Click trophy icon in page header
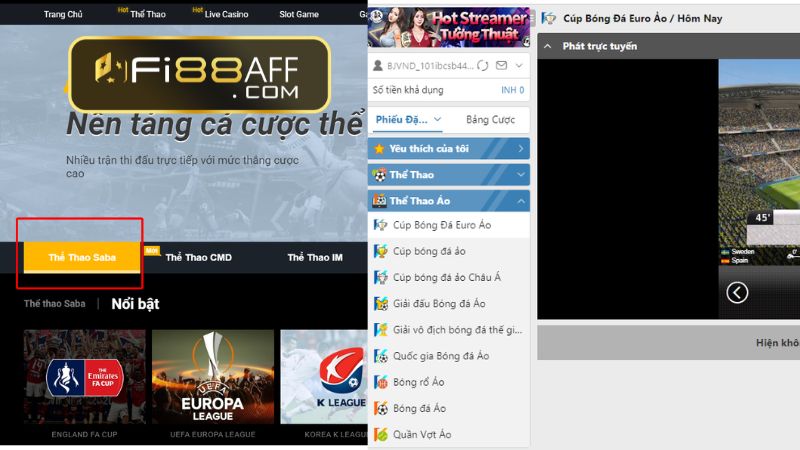 pos(549,18)
